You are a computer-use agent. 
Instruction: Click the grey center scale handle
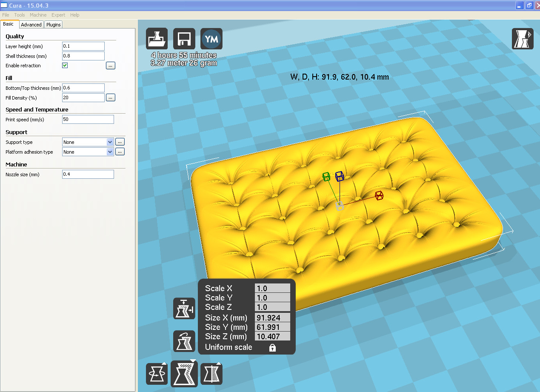[340, 206]
